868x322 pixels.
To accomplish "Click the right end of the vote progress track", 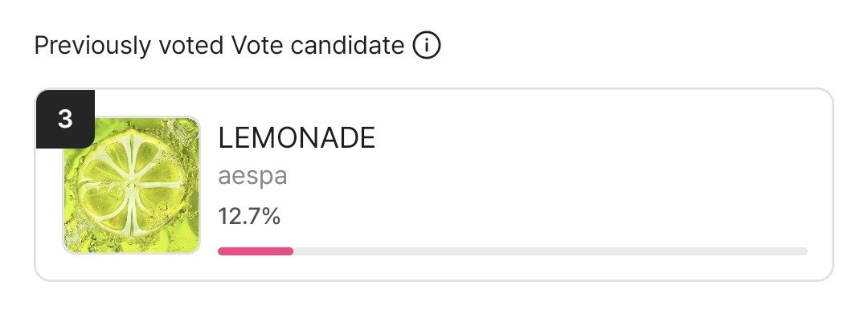I will click(x=803, y=251).
